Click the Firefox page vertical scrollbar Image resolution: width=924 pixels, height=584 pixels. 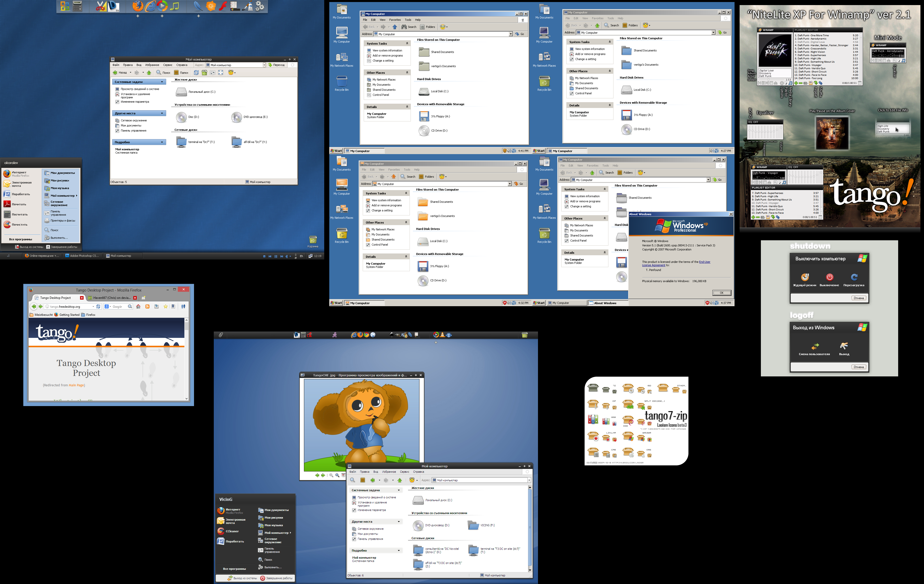tap(186, 359)
